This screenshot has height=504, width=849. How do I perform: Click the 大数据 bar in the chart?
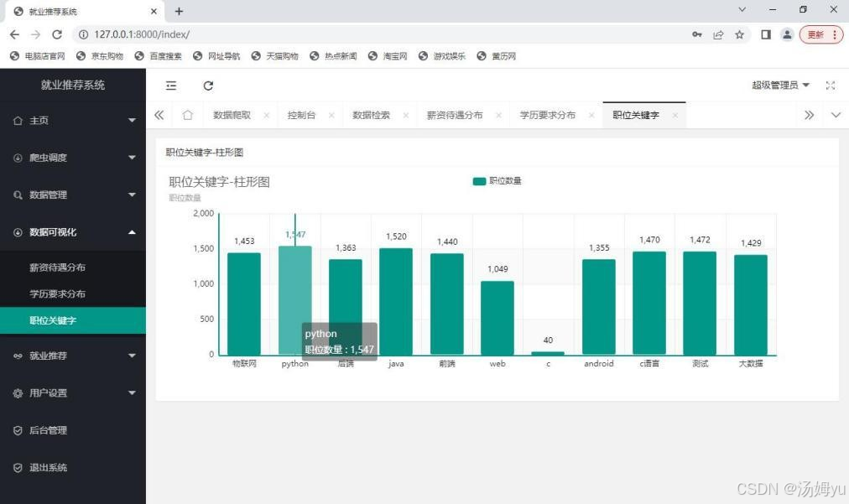pos(751,304)
